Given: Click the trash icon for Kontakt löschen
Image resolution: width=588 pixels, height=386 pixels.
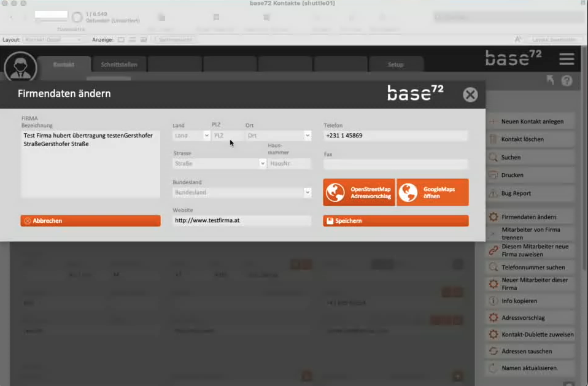Looking at the screenshot, I should click(493, 139).
